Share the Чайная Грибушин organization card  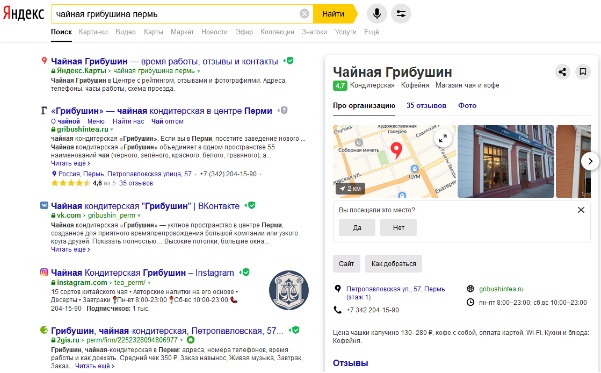562,72
